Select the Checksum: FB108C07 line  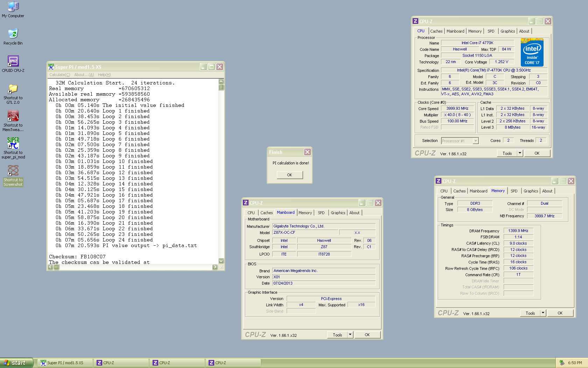[77, 257]
